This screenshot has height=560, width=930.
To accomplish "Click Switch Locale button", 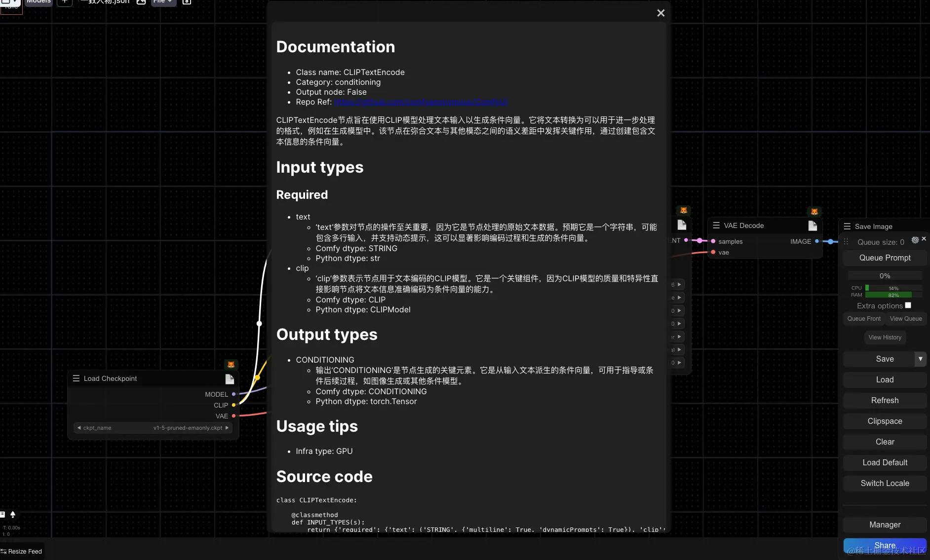I will pyautogui.click(x=885, y=484).
